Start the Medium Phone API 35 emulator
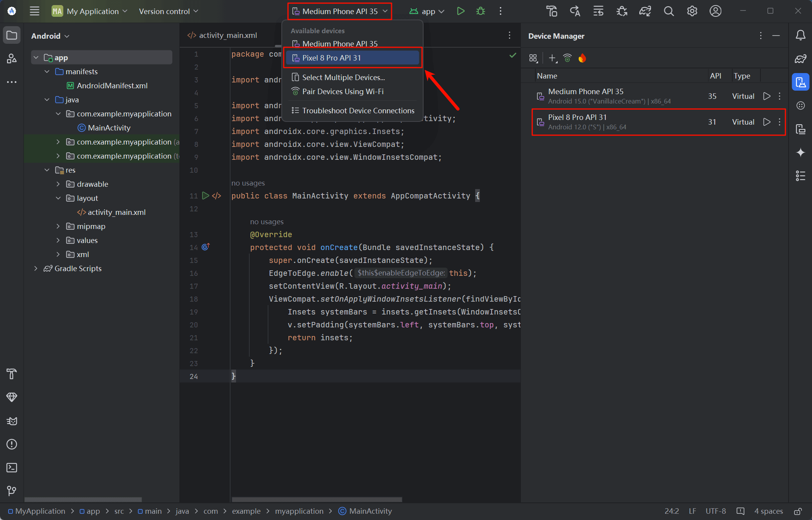812x520 pixels. point(767,96)
